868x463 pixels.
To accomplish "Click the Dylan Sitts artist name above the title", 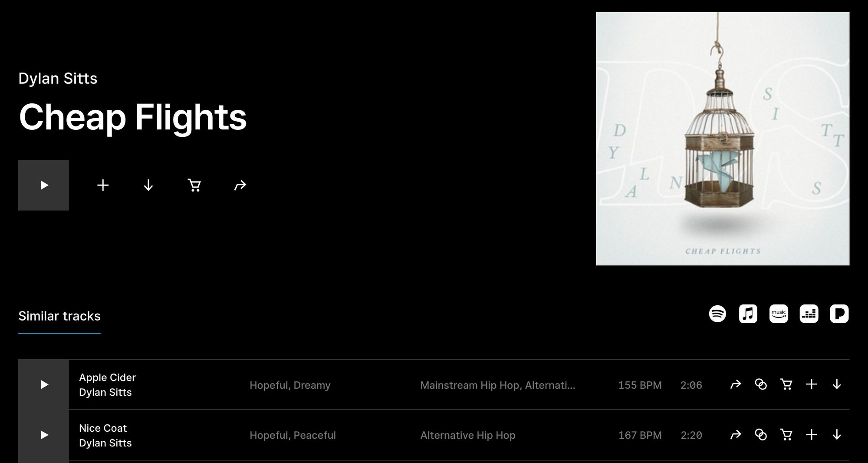I will pyautogui.click(x=58, y=79).
